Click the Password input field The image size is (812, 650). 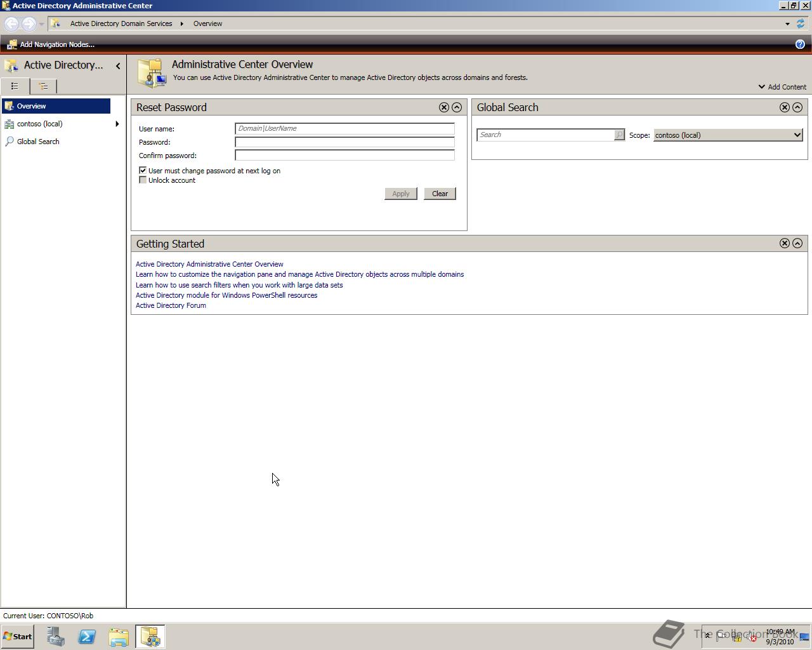pyautogui.click(x=344, y=142)
